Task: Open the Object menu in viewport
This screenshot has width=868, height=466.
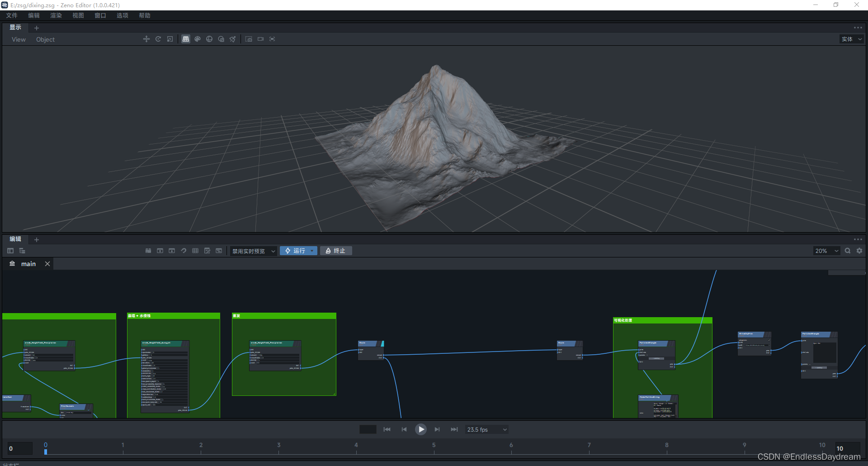Action: point(45,39)
